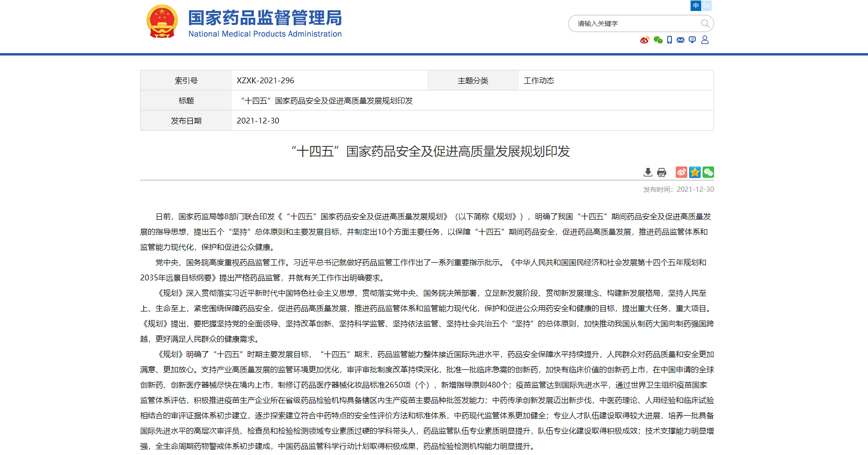Viewport: 868px width, 455px height.
Task: Download the article using the download icon
Action: [x=648, y=172]
